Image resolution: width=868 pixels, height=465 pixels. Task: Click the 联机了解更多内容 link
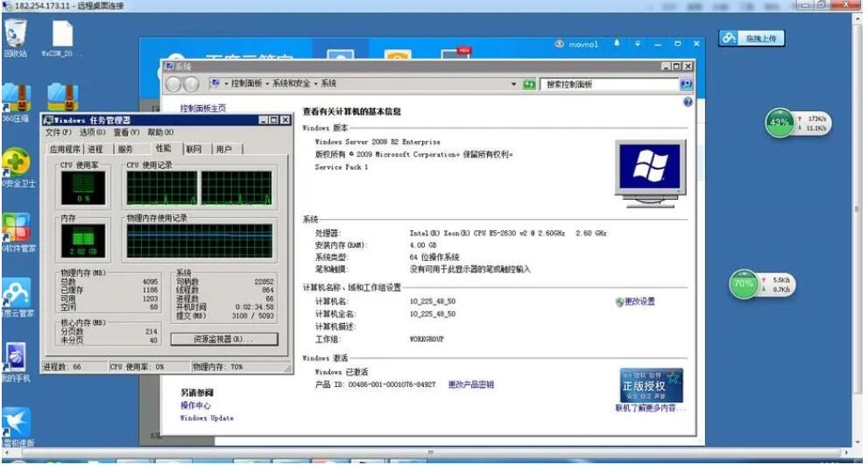coord(651,409)
